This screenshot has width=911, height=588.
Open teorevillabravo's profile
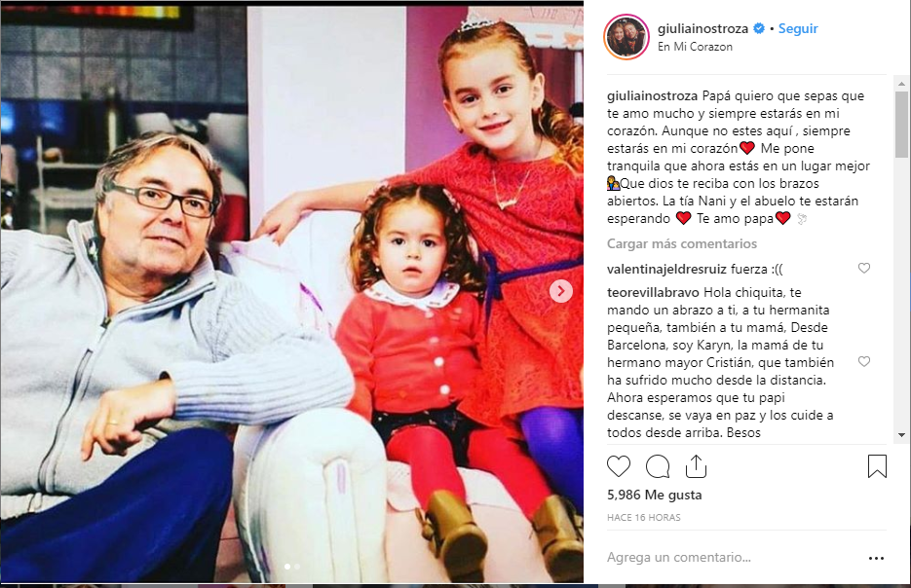pos(653,293)
